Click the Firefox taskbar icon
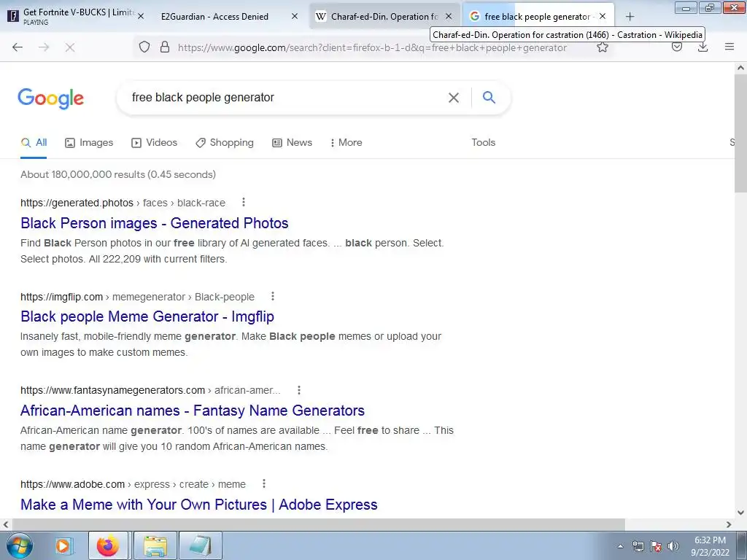 point(108,545)
